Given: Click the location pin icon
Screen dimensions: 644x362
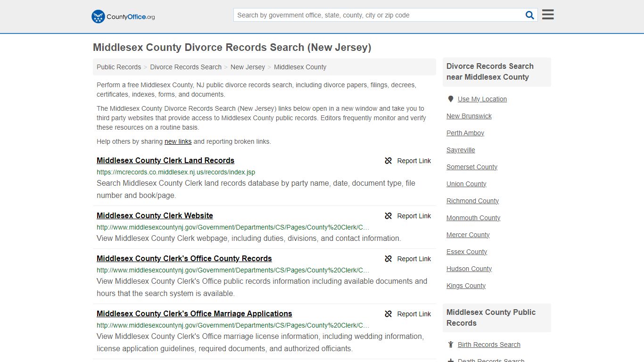Looking at the screenshot, I should [451, 99].
